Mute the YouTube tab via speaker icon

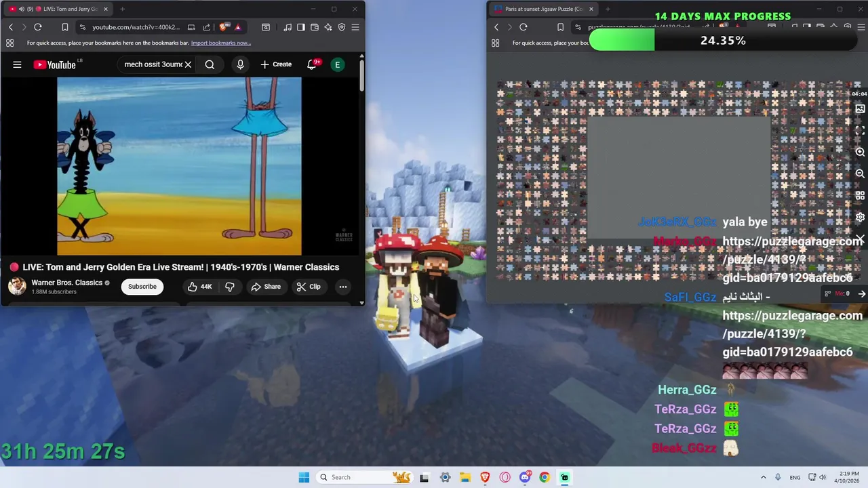coord(21,9)
